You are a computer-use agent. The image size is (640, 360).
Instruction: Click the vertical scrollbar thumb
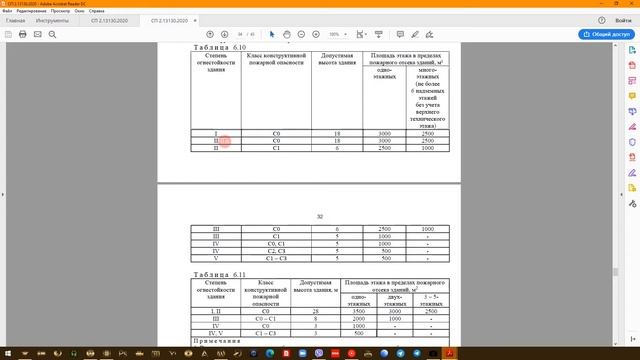(x=615, y=272)
